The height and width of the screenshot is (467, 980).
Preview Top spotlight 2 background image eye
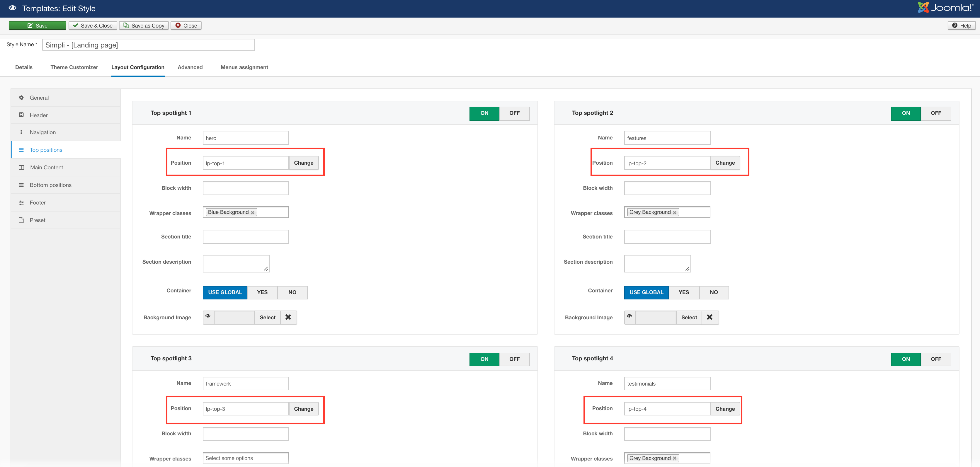[629, 316]
